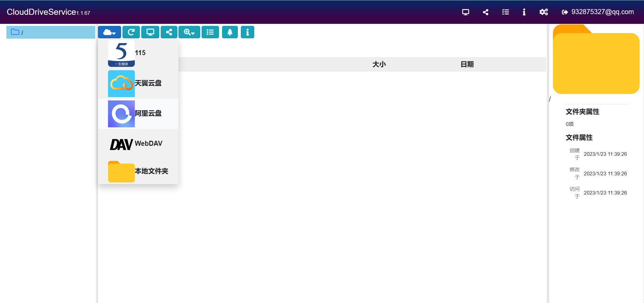Click the 文件夹属性 heading
Image resolution: width=644 pixels, height=303 pixels.
coord(582,112)
